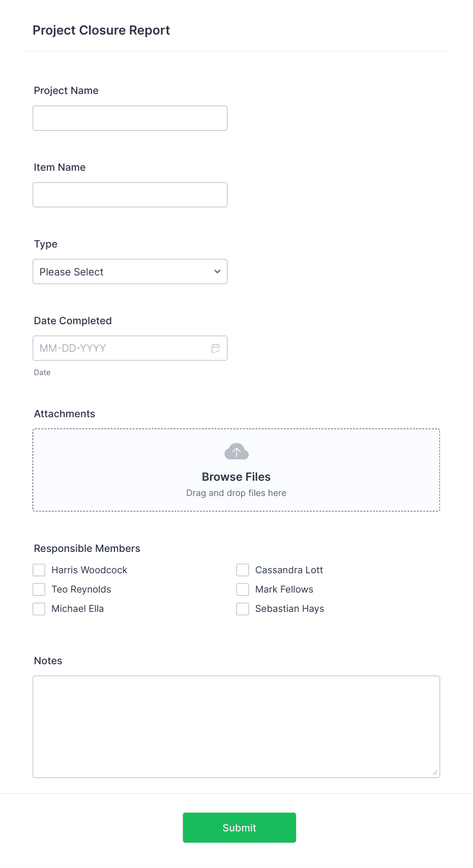Screen dimensions: 473x868
Task: Submit the project closure form
Action: tap(240, 827)
